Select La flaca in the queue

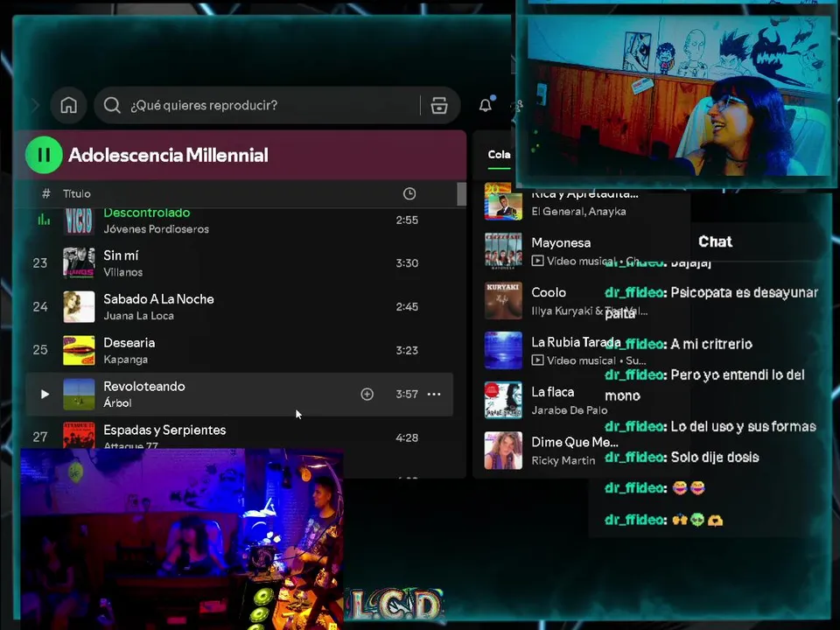coord(552,392)
